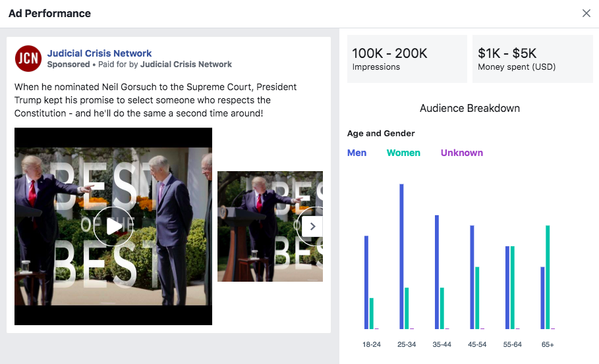The width and height of the screenshot is (599, 364).
Task: Click the Sponsored label under the page name
Action: click(69, 65)
